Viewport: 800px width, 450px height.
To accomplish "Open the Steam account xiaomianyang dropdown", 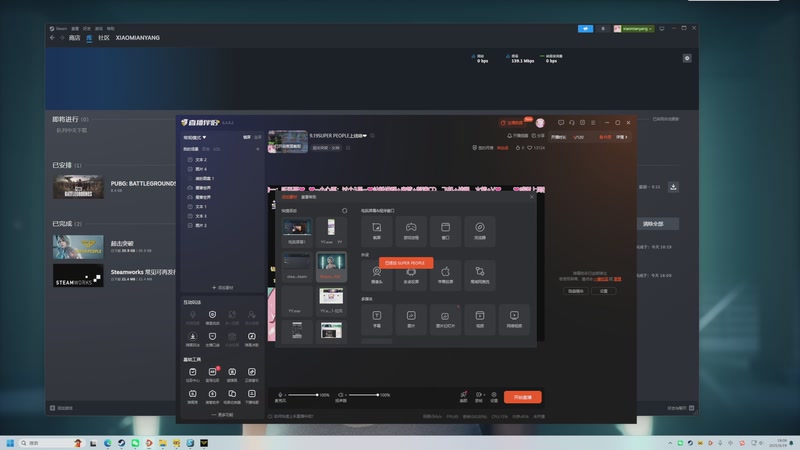I will tap(633, 29).
